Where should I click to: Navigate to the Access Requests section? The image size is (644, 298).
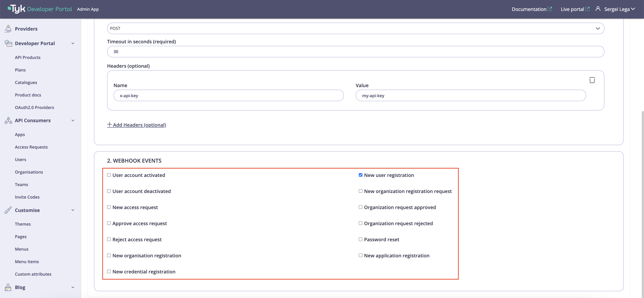click(31, 147)
